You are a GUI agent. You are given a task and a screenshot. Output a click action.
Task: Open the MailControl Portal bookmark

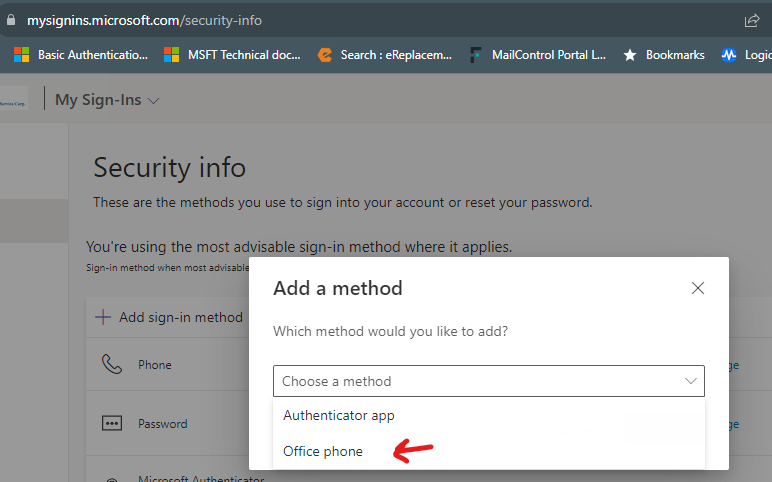[x=538, y=55]
